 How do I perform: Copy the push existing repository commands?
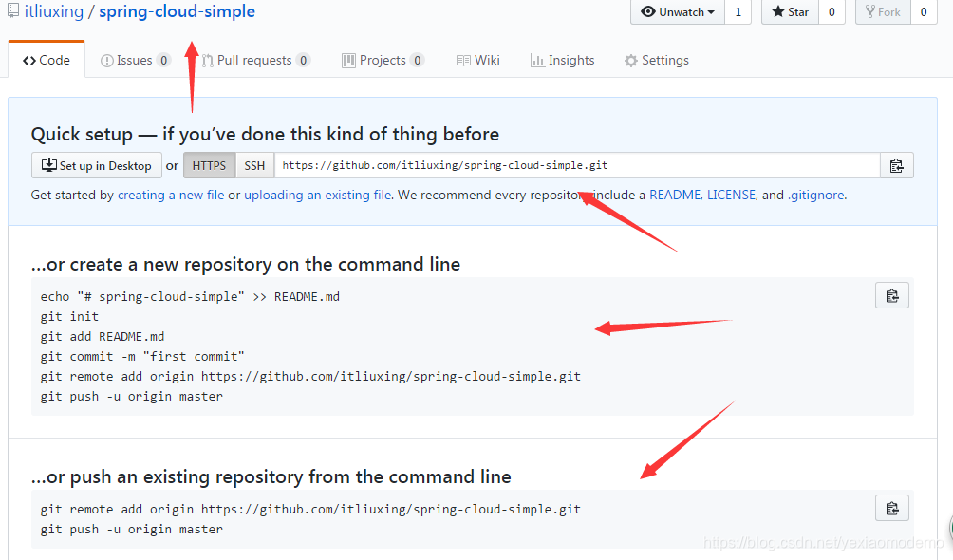891,509
